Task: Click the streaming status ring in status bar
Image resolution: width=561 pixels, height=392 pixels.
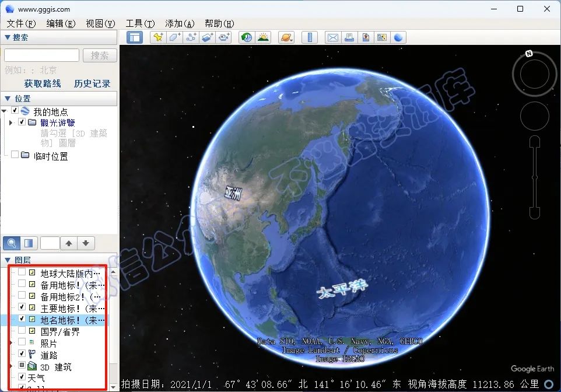Action: coord(549,384)
